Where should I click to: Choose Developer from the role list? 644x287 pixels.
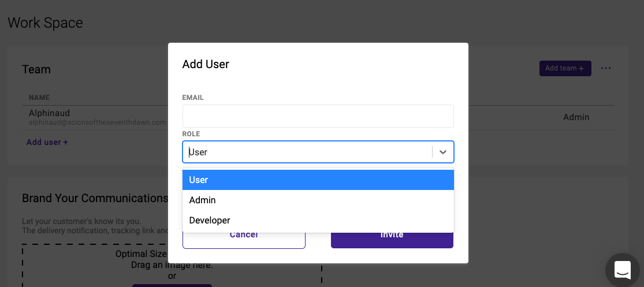click(318, 220)
